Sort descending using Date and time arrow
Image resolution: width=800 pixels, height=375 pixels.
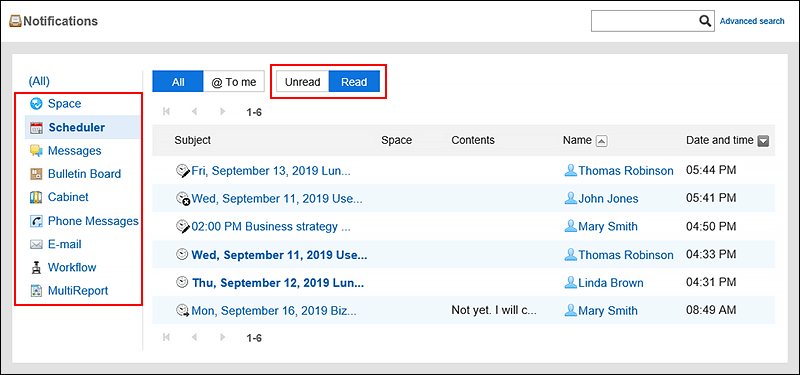click(763, 141)
